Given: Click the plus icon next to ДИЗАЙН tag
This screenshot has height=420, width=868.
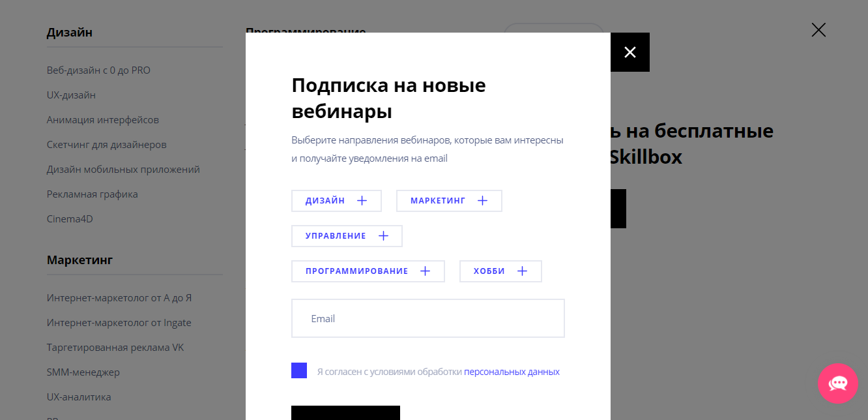Looking at the screenshot, I should pos(362,200).
